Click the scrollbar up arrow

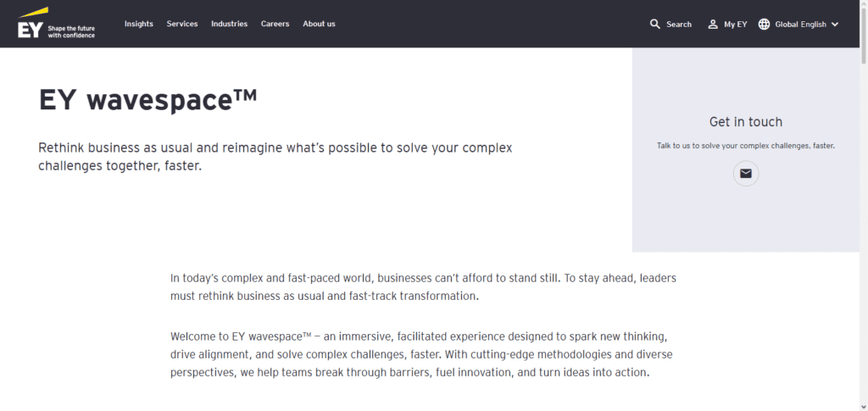click(x=864, y=3)
